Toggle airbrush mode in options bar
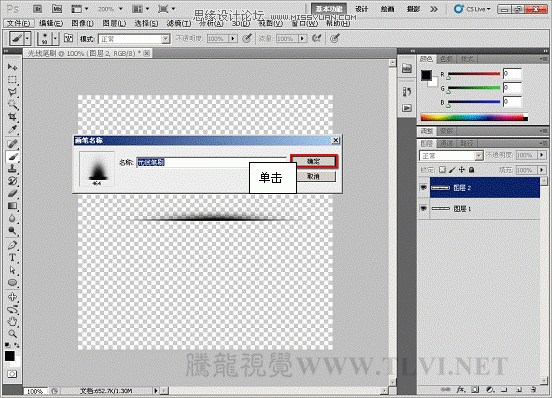Viewport: 552px width, 398px height. point(316,38)
